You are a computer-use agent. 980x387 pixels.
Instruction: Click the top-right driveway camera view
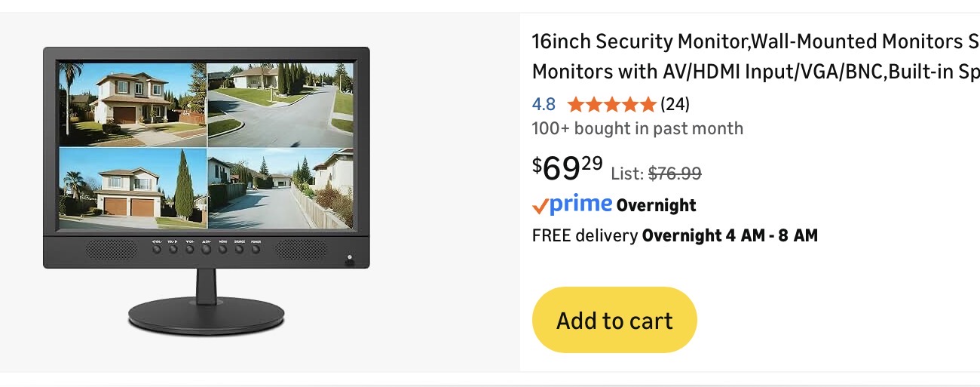click(x=281, y=104)
